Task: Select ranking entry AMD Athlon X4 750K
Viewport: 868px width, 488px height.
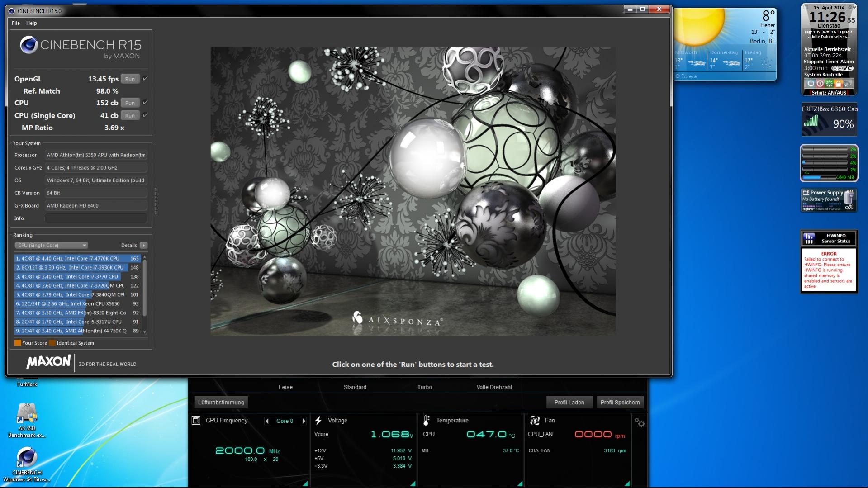Action: point(77,331)
